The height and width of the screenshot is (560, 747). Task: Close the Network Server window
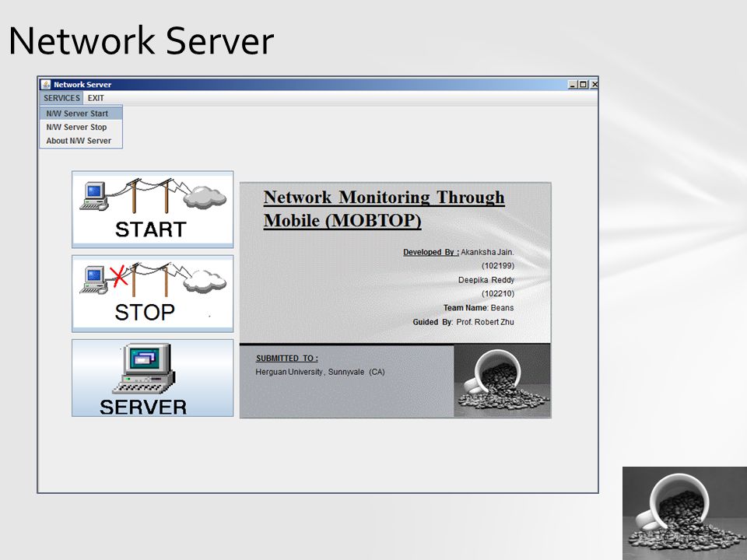pos(594,85)
